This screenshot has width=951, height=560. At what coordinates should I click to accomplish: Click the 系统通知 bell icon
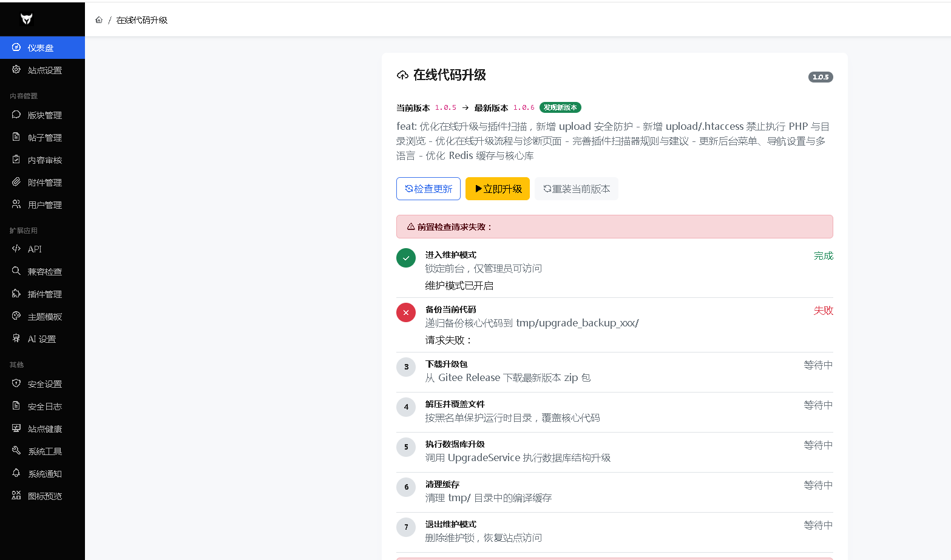click(16, 473)
